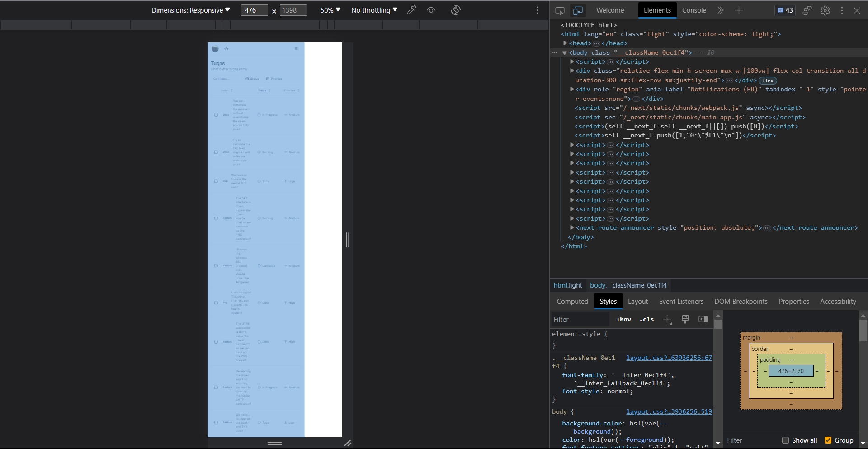Open the rendering paintbrush panel icon
Viewport: 868px width, 449px height.
[685, 319]
